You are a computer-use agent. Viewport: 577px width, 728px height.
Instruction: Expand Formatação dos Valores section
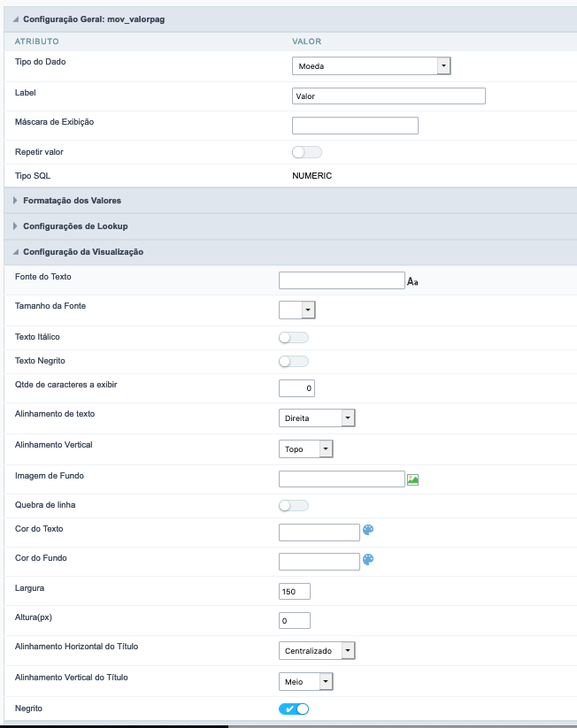pos(73,201)
